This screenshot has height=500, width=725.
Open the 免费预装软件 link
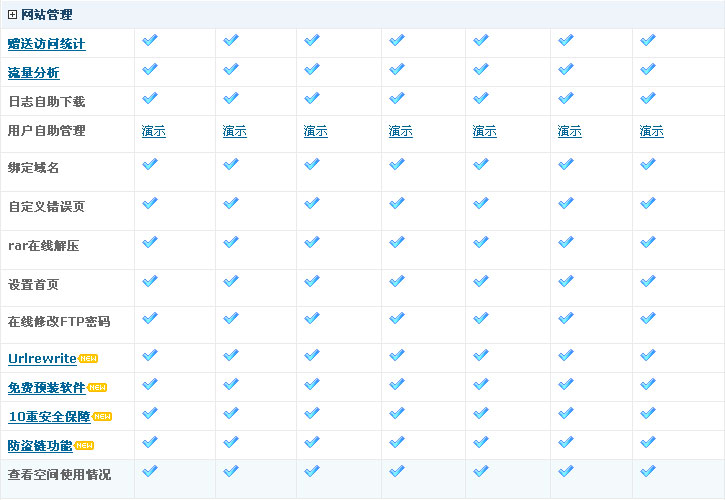click(47, 388)
